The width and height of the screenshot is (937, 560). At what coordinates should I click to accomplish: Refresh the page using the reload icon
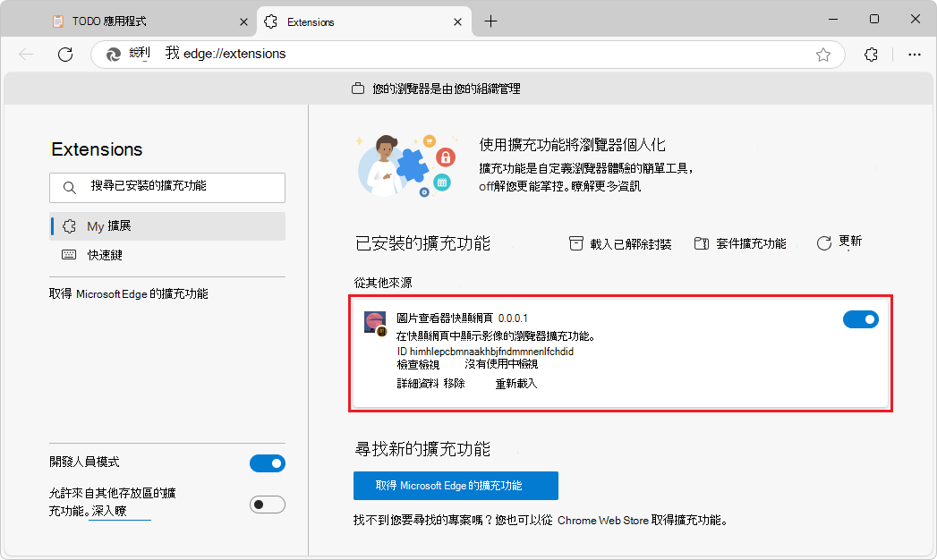coord(64,54)
